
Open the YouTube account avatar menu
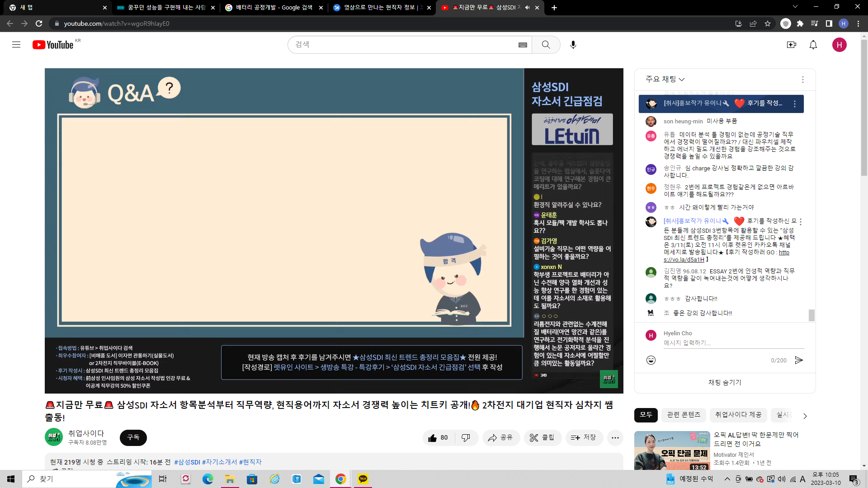840,45
